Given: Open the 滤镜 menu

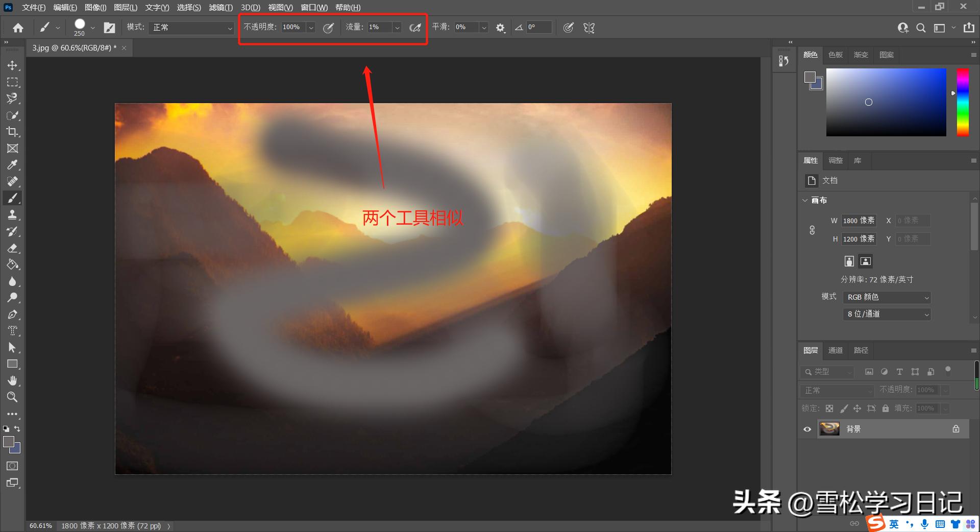Looking at the screenshot, I should [x=220, y=7].
